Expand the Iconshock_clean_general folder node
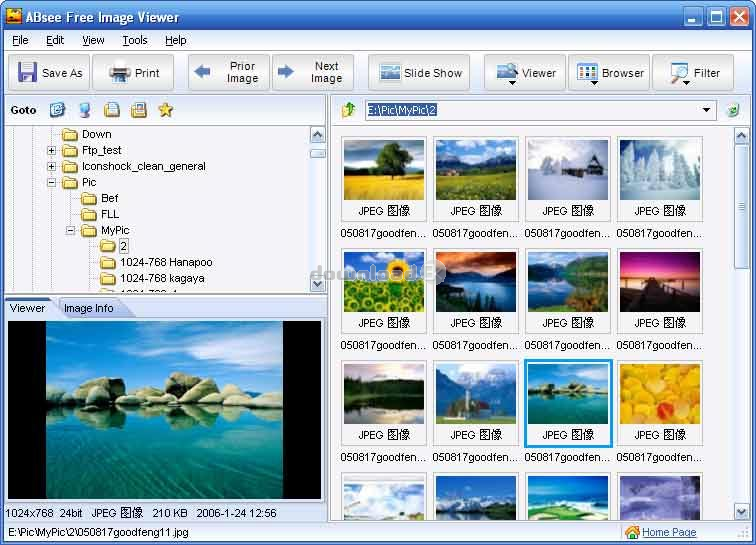Screen dimensions: 756x545 (51, 166)
